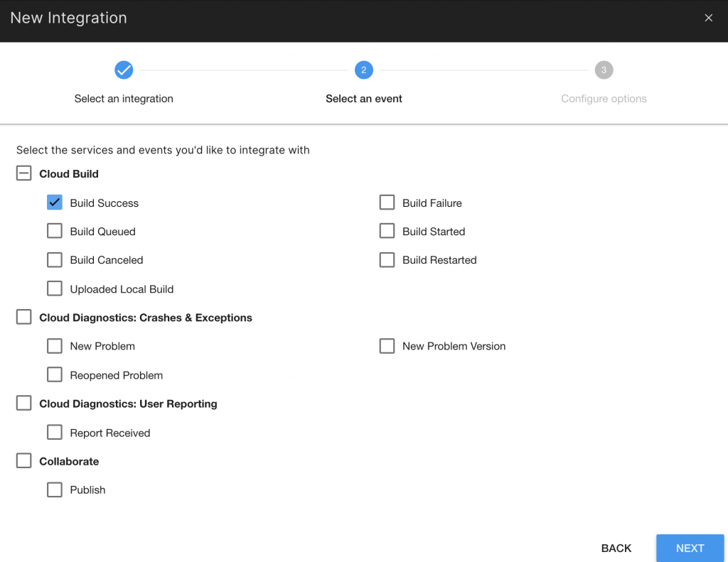Image resolution: width=728 pixels, height=562 pixels.
Task: Click the Cloud Build heading text
Action: point(69,173)
